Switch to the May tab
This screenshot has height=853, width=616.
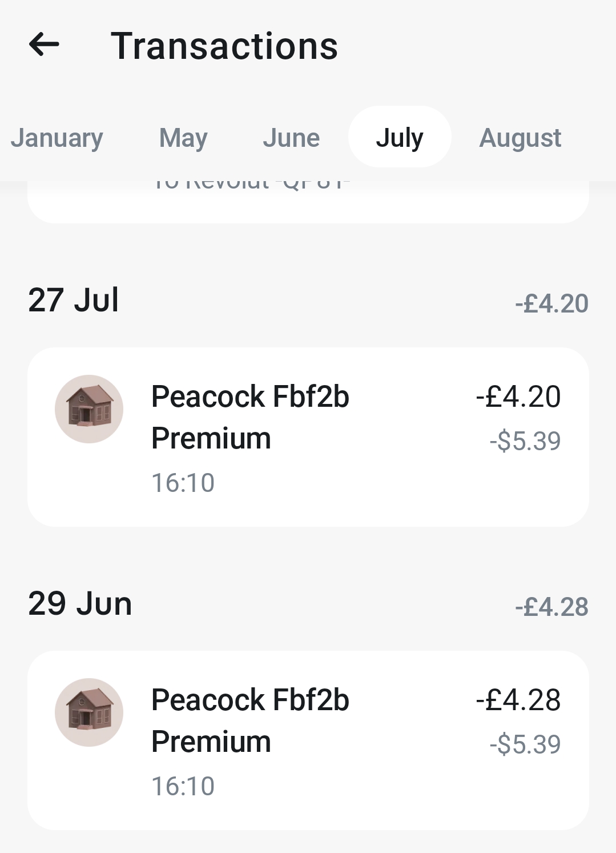[x=183, y=138]
